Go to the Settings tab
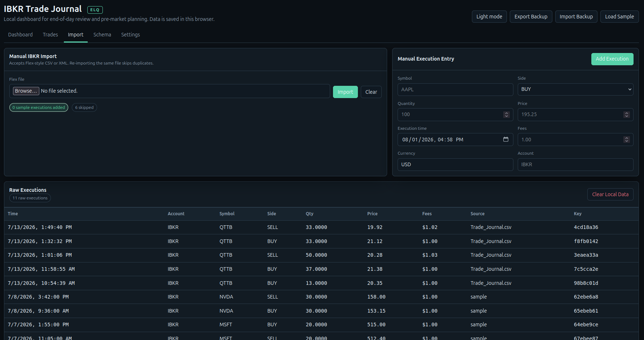644x340 pixels. pyautogui.click(x=131, y=35)
